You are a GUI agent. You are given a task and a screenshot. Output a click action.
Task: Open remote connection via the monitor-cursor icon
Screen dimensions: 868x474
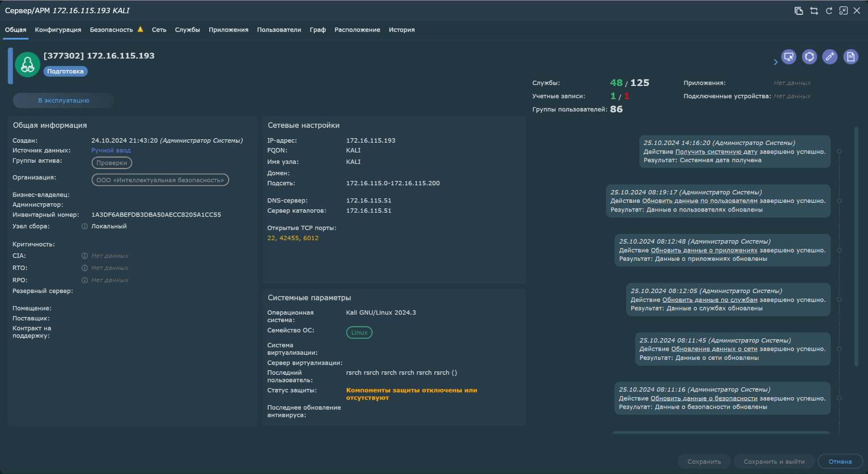[x=789, y=57]
